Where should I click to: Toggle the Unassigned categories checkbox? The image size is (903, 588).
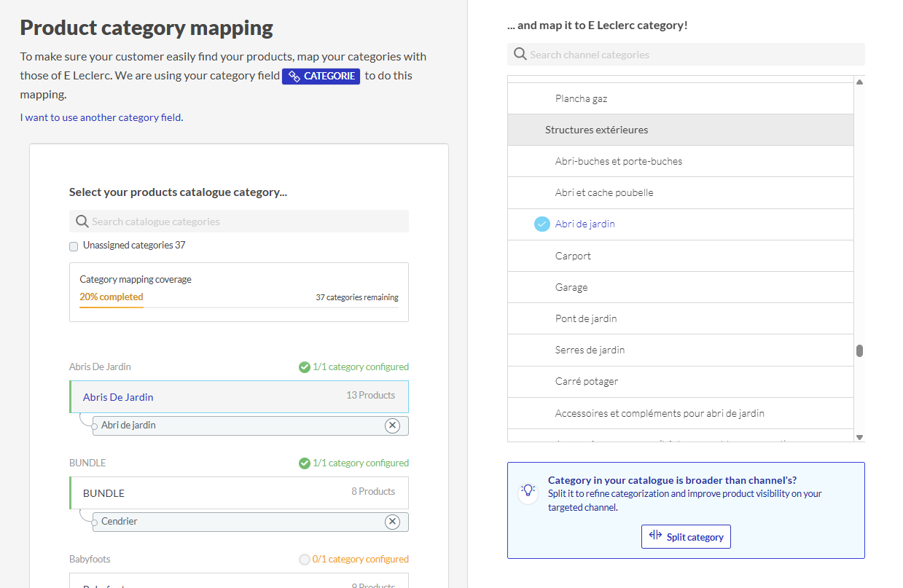tap(74, 246)
